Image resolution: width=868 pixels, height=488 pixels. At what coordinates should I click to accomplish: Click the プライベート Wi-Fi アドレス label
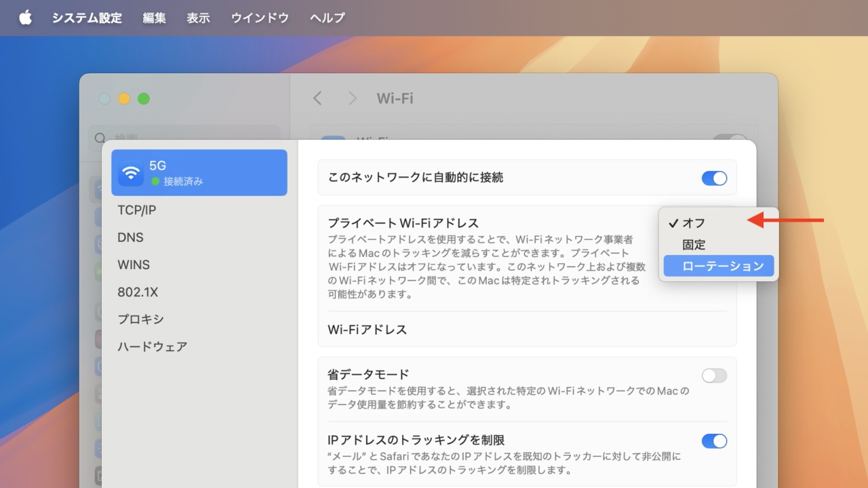[403, 223]
